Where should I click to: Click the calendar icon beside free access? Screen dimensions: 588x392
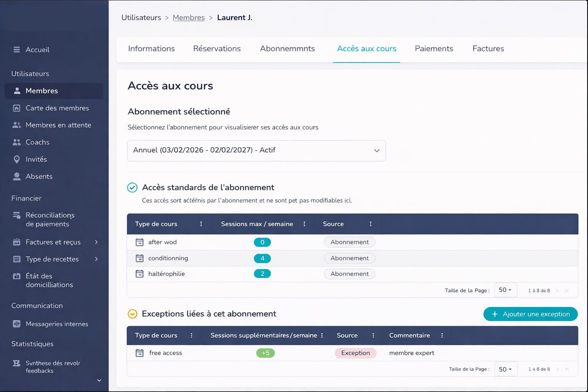coord(140,353)
